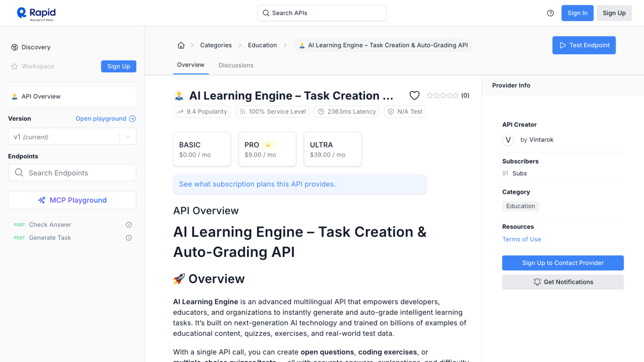
Task: Click the info icon beside Check Answer
Action: click(129, 225)
